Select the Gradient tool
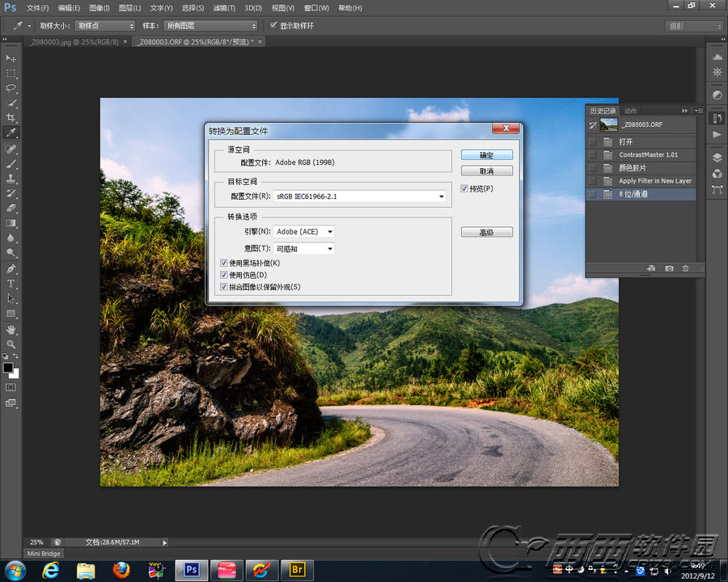The width and height of the screenshot is (728, 582). coord(11,223)
